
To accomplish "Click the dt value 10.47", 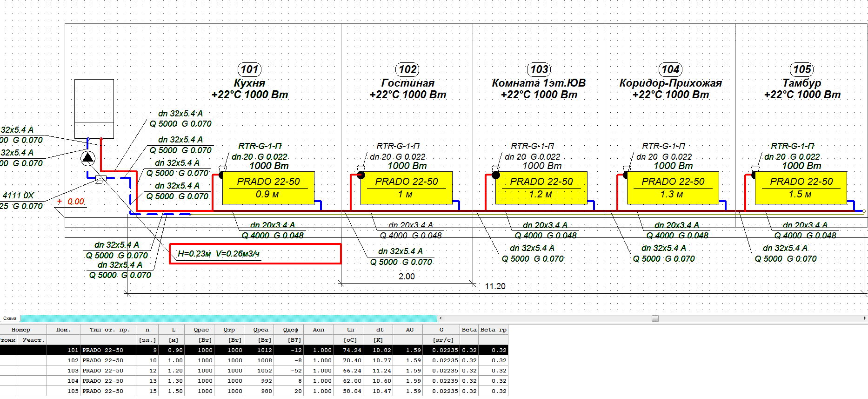I will click(x=382, y=391).
